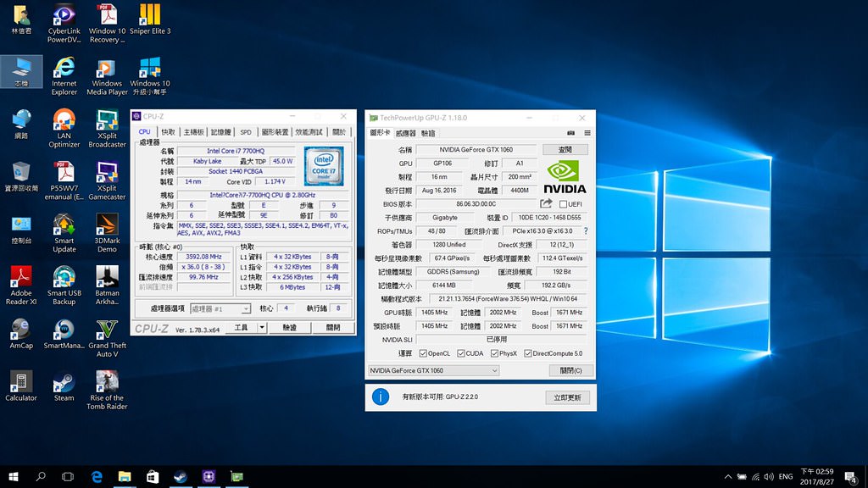Viewport: 868px width, 488px height.
Task: Click the 驗證 button in CPU-Z
Action: coord(290,328)
